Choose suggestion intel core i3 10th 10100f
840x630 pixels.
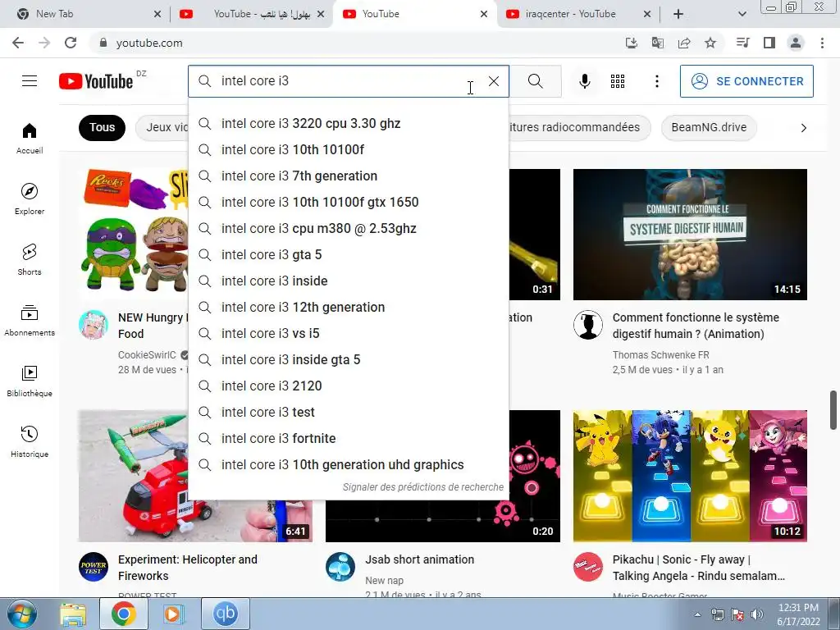coord(348,149)
